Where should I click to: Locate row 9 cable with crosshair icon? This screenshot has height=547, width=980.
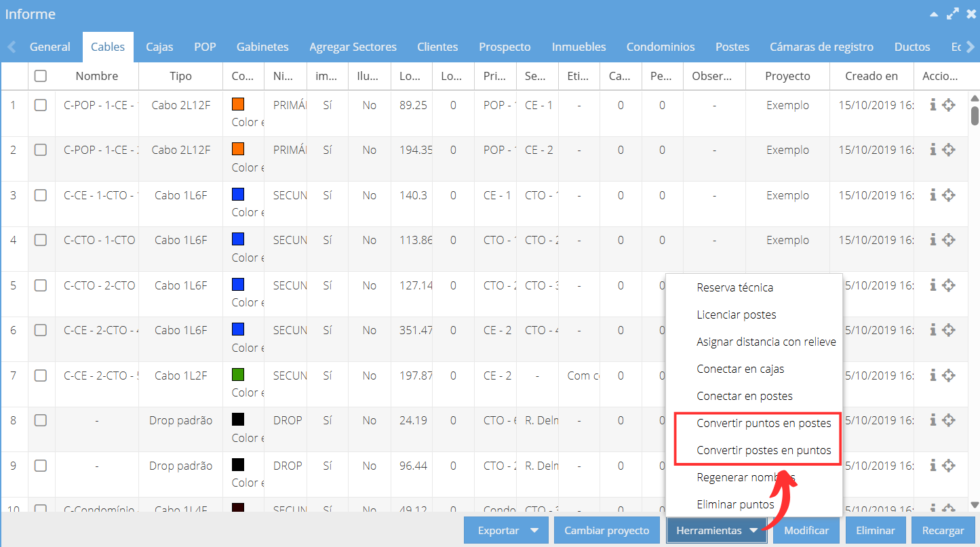949,466
